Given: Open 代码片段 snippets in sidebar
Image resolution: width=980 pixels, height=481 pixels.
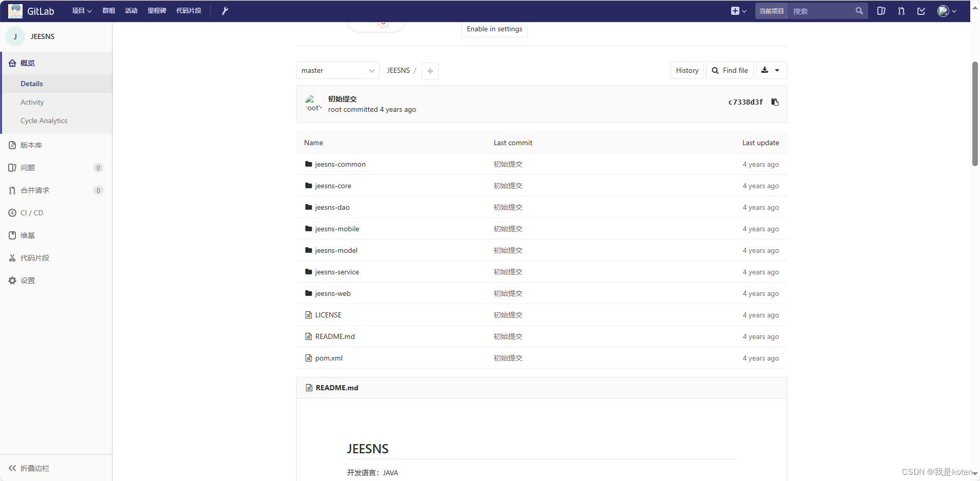Looking at the screenshot, I should click(56, 258).
